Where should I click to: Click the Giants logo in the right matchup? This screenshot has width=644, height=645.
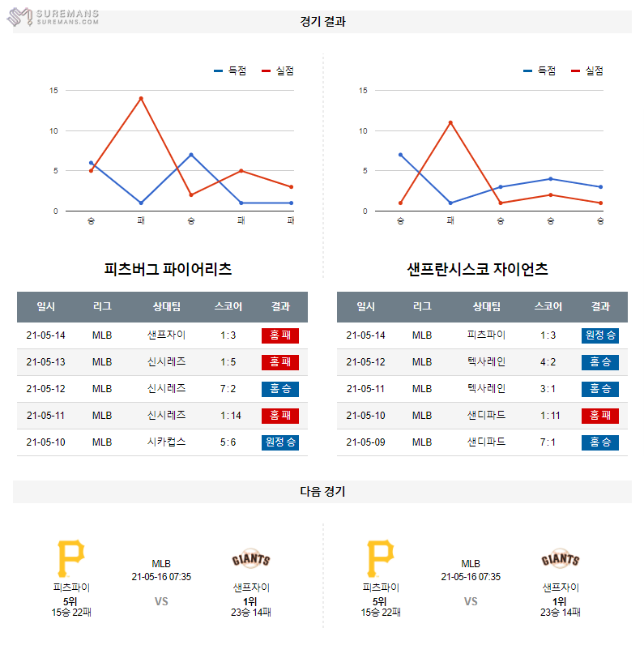coord(560,560)
